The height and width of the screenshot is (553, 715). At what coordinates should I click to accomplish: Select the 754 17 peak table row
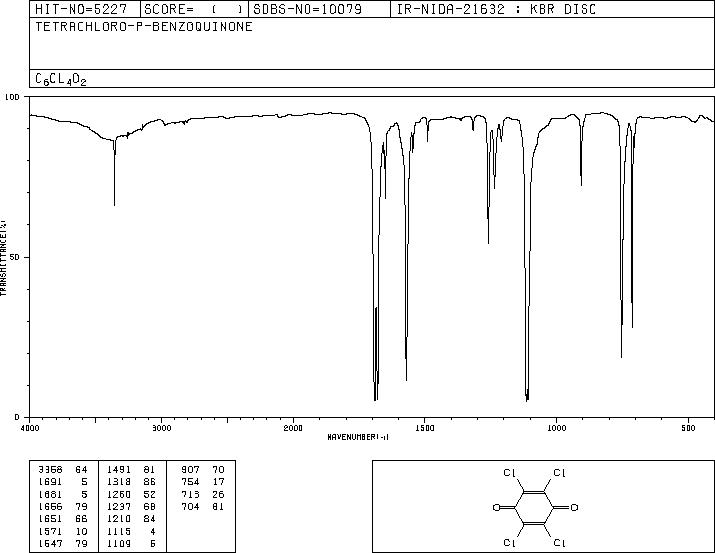pos(203,482)
